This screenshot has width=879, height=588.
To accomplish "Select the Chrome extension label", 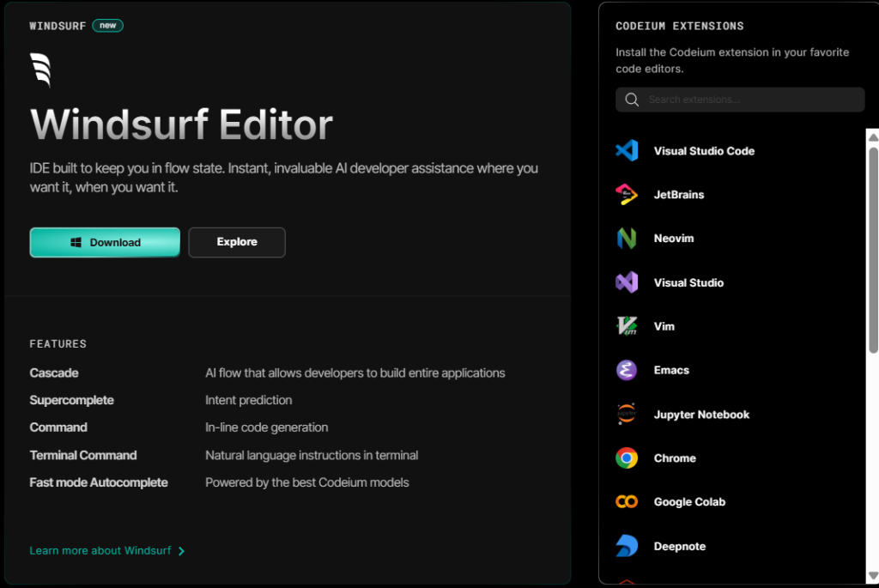I will [x=675, y=458].
